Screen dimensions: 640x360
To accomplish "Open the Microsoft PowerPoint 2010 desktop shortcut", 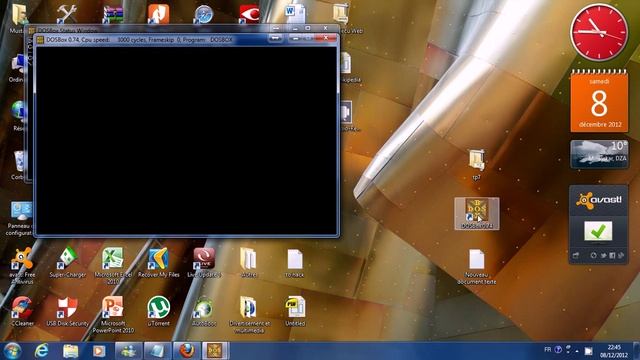I will click(113, 314).
